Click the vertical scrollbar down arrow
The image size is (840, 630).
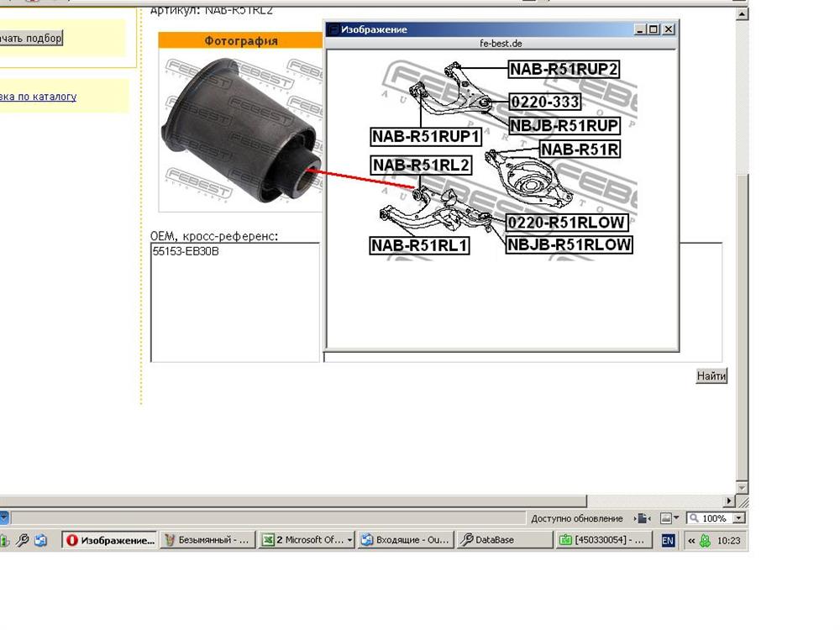pos(742,487)
